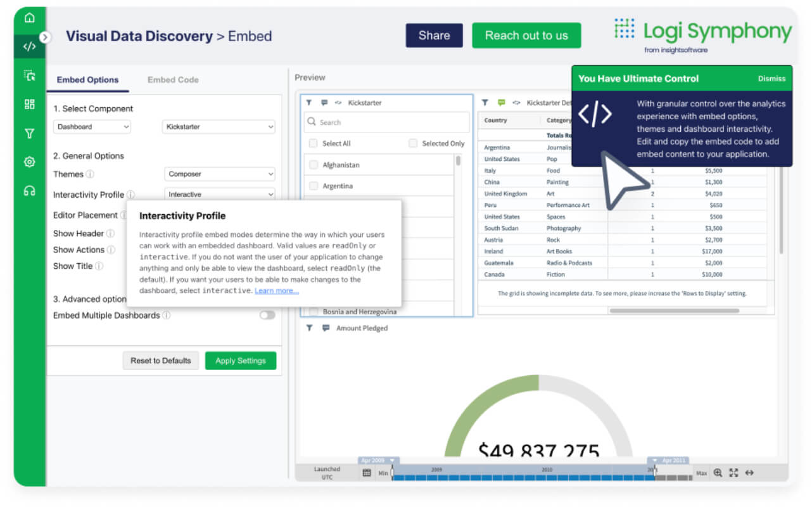Click the Radio & Podcasts cell
The height and width of the screenshot is (507, 812).
point(569,263)
